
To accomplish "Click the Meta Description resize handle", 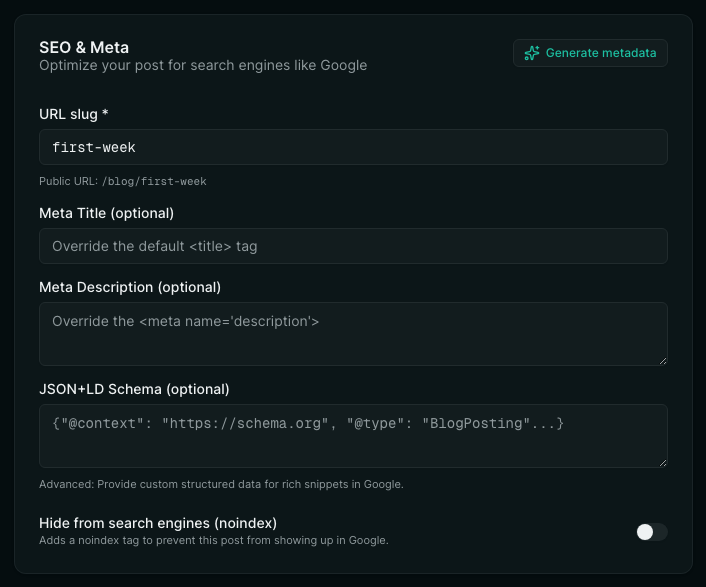I will point(663,361).
